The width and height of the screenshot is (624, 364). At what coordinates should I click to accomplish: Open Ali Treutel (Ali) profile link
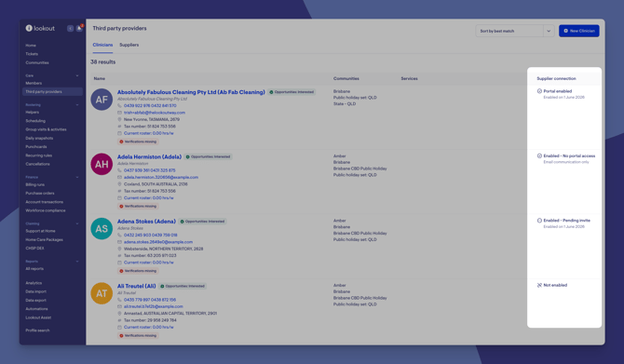[137, 286]
